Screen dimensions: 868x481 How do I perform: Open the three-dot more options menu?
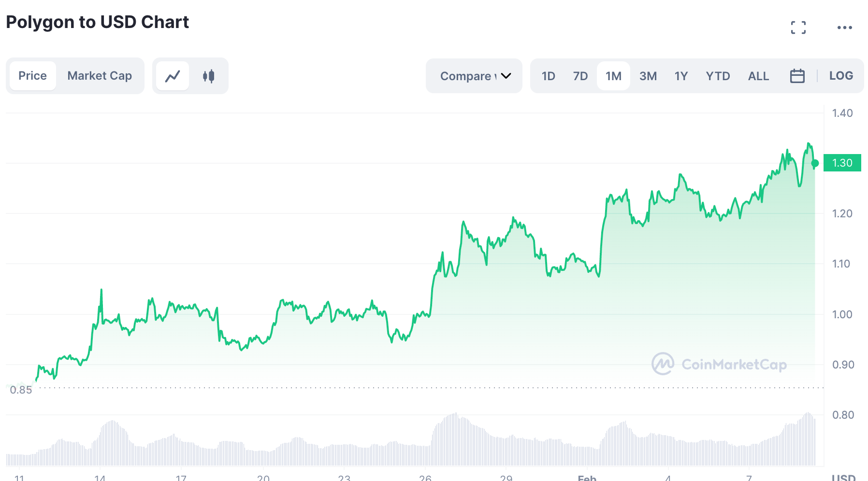pos(844,28)
